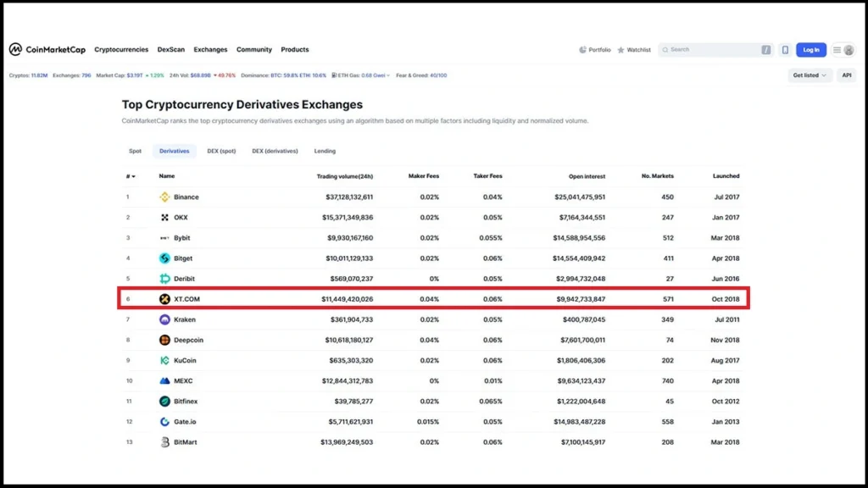
Task: Sort table by rank number column
Action: pos(130,176)
